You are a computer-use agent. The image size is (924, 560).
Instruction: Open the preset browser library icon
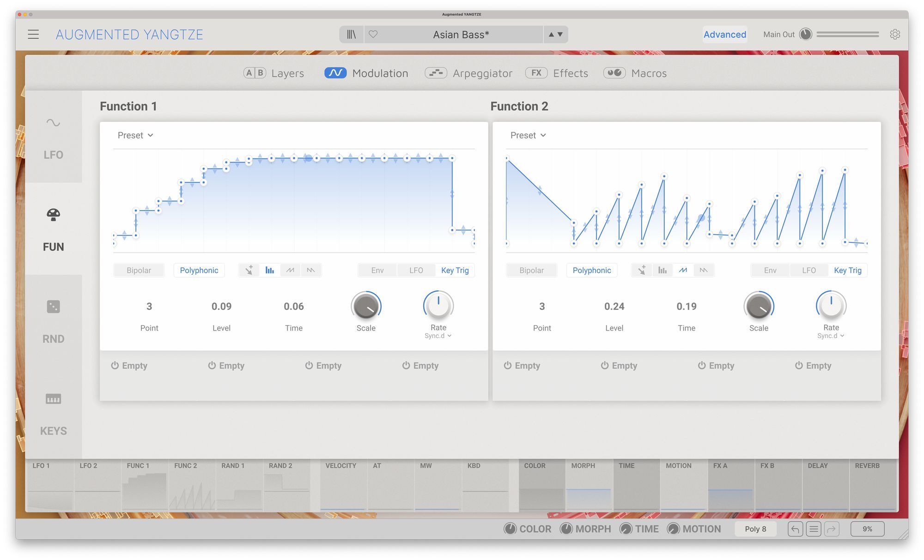(x=352, y=35)
